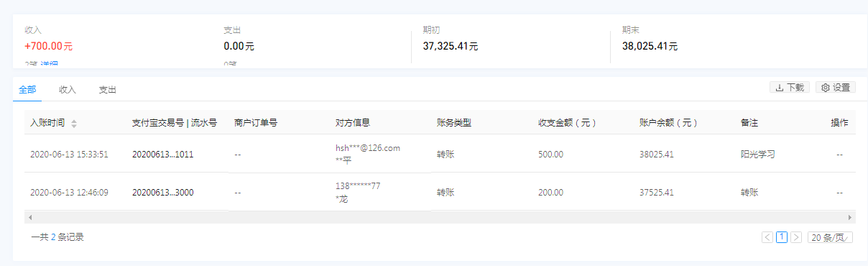Go to next page arrow
This screenshot has height=266, width=868.
[796, 237]
